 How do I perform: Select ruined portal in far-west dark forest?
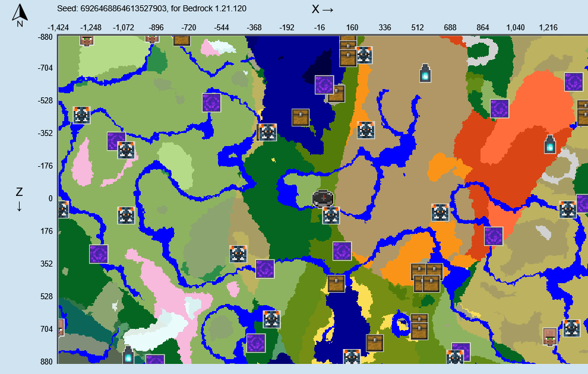click(99, 254)
